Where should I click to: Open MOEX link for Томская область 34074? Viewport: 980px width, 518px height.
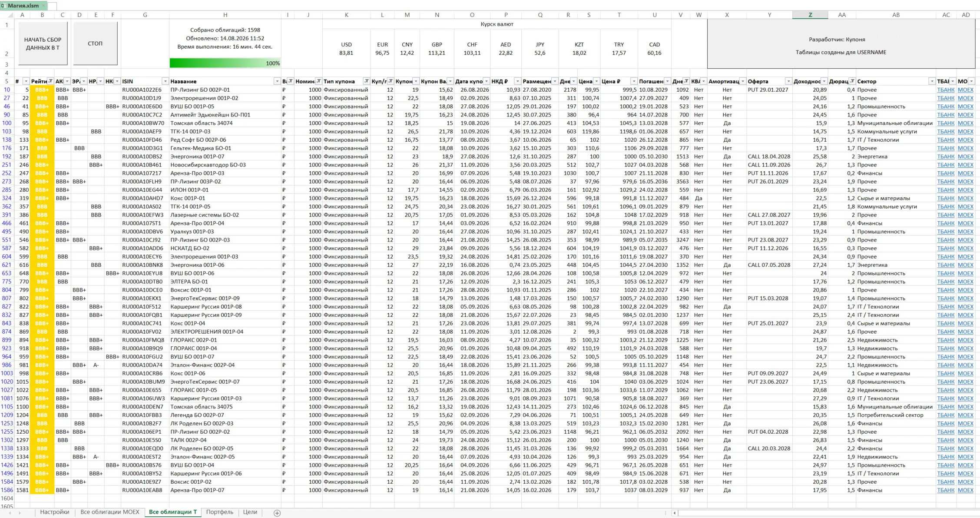(966, 123)
